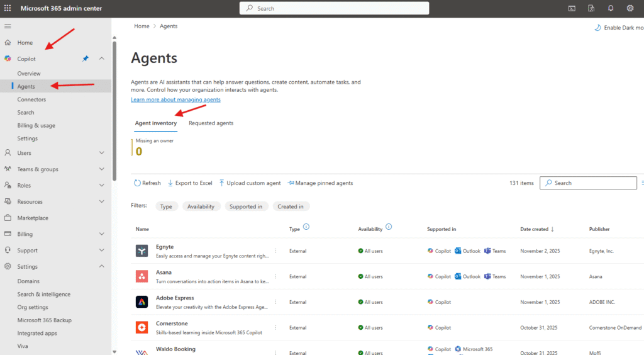Click the Availability column info icon
The width and height of the screenshot is (644, 355).
coord(389,227)
